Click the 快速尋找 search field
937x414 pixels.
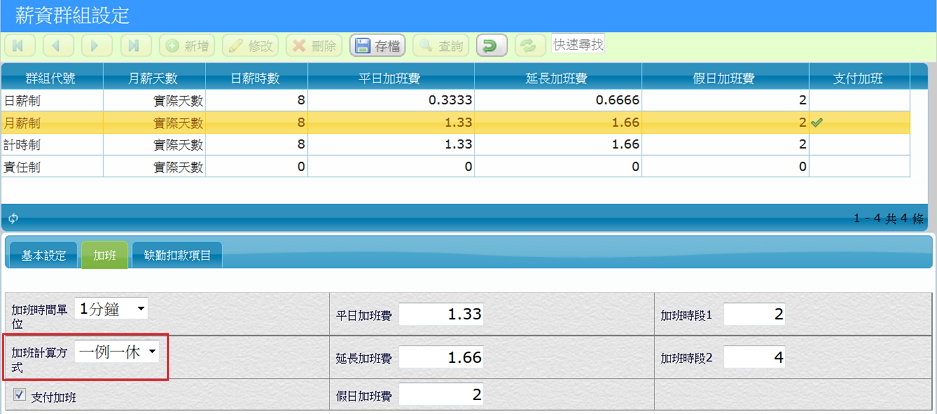pyautogui.click(x=578, y=45)
